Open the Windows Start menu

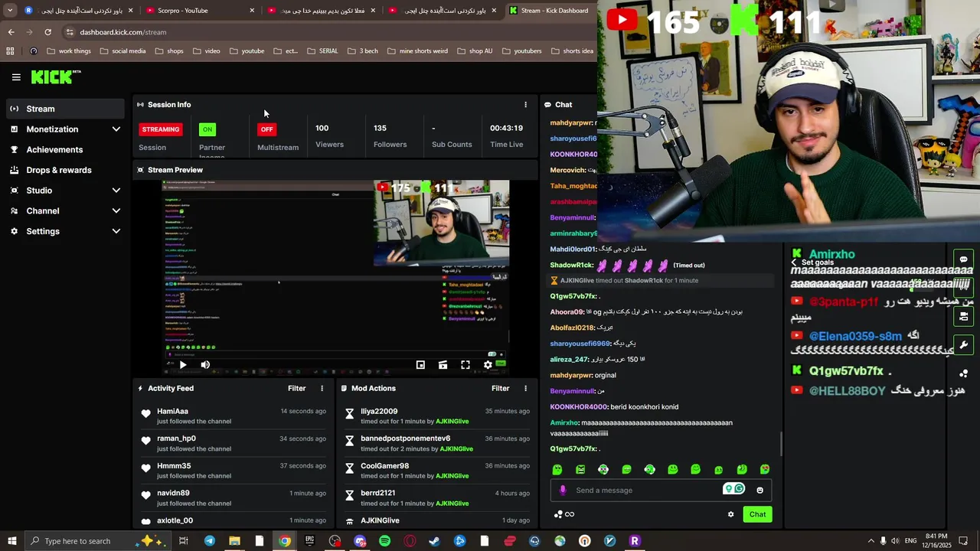(x=11, y=541)
